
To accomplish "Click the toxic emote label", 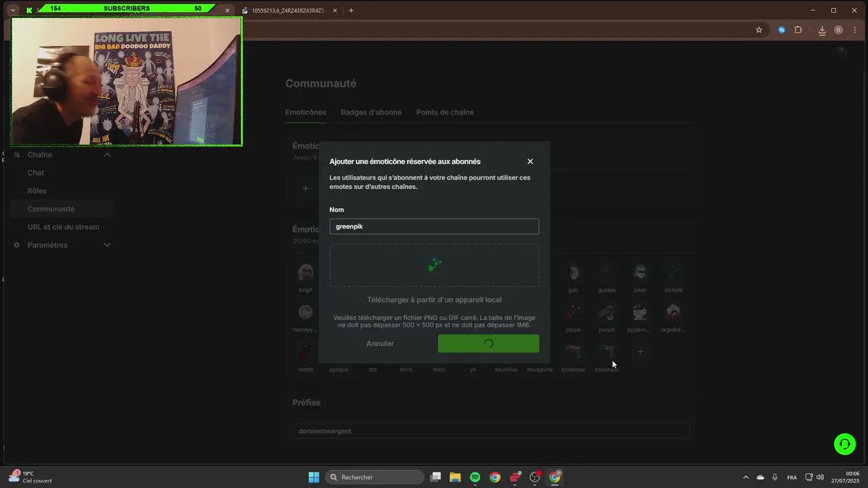I will (x=439, y=369).
